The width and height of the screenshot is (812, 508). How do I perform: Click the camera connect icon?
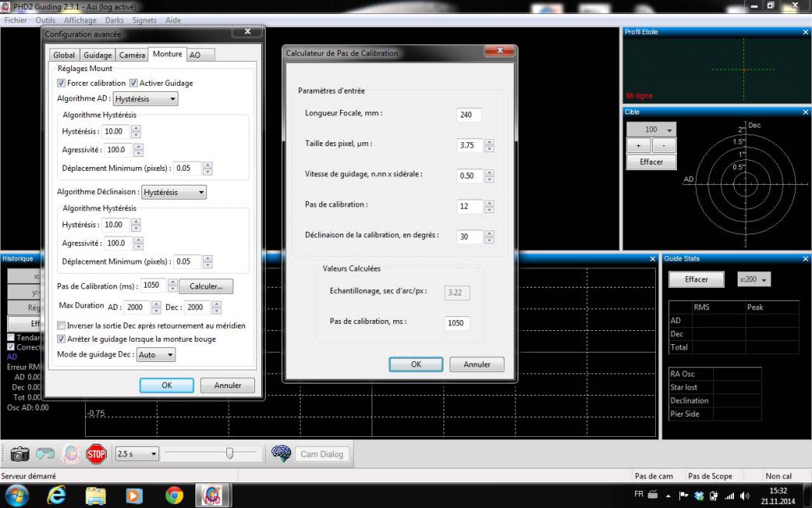[19, 454]
